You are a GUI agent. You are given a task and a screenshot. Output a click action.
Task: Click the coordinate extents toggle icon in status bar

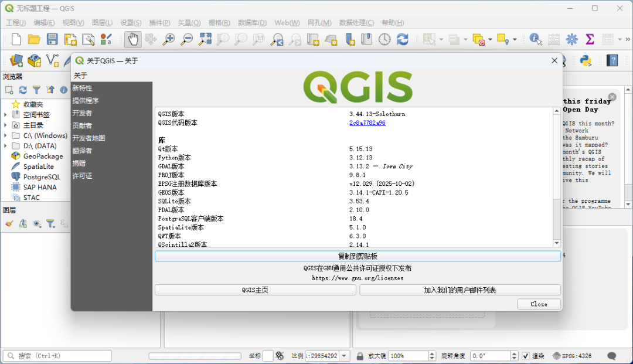(x=280, y=356)
